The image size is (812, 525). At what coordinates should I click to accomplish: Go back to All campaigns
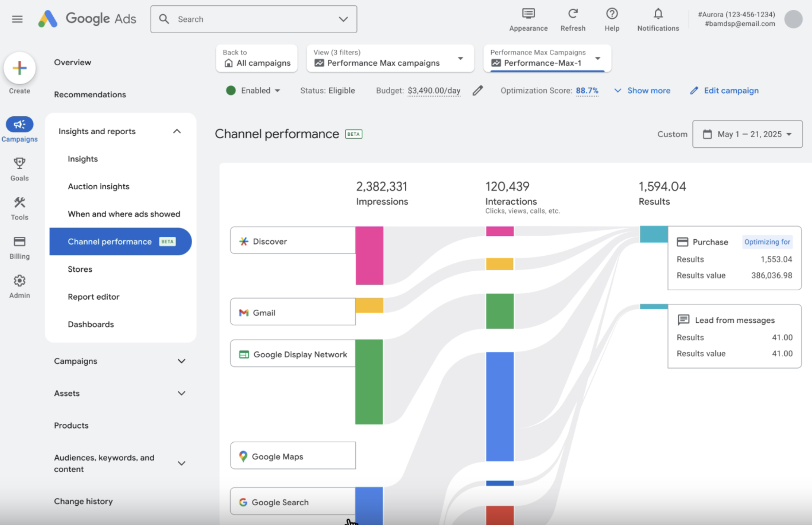click(x=257, y=58)
